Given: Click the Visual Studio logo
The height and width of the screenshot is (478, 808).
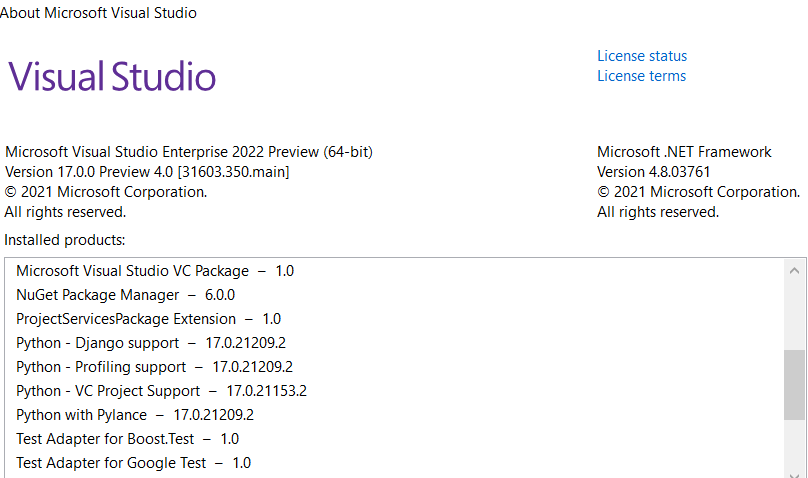Looking at the screenshot, I should click(112, 76).
